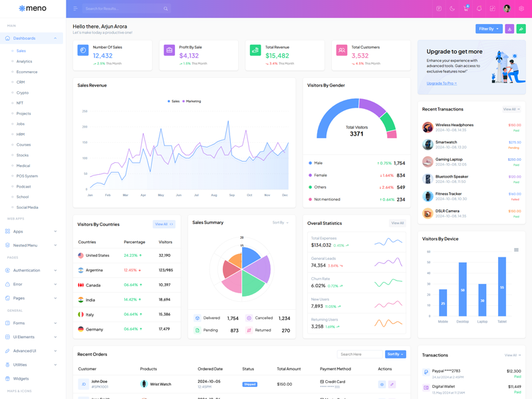Open the shopping cart icon in header

[465, 9]
